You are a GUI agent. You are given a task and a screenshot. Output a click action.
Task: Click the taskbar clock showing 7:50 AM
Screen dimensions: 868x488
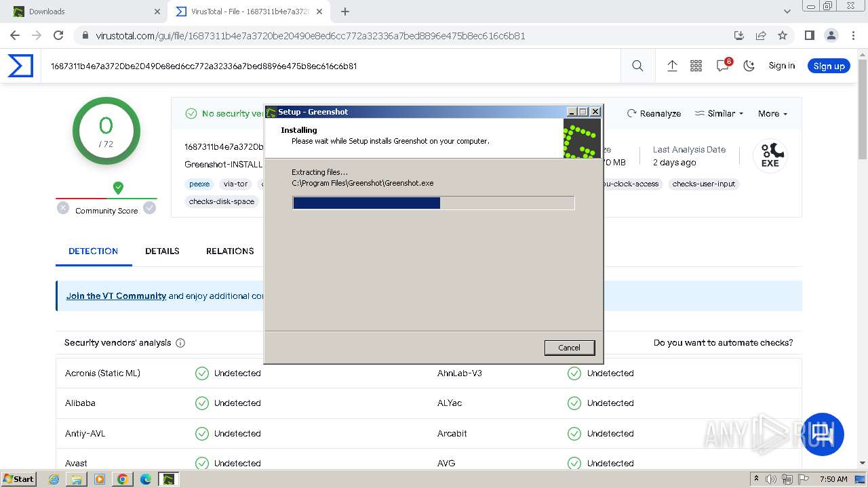[833, 479]
